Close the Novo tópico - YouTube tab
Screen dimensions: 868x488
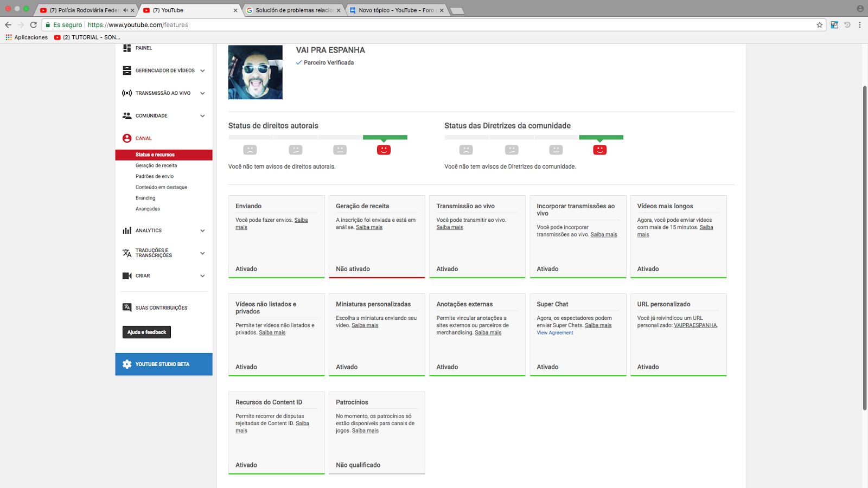pyautogui.click(x=442, y=10)
